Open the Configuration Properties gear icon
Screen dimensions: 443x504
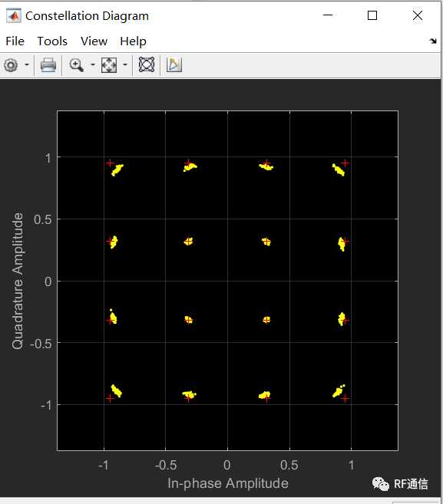pos(12,65)
